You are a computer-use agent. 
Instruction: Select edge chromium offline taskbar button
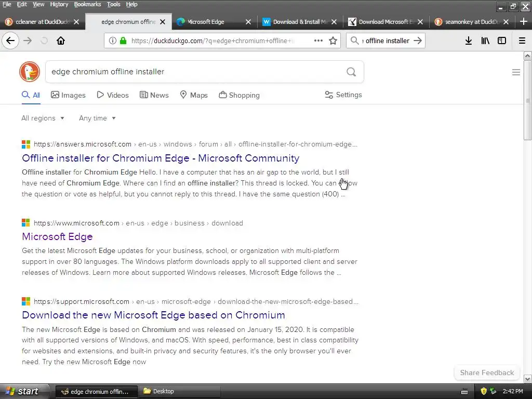96,392
